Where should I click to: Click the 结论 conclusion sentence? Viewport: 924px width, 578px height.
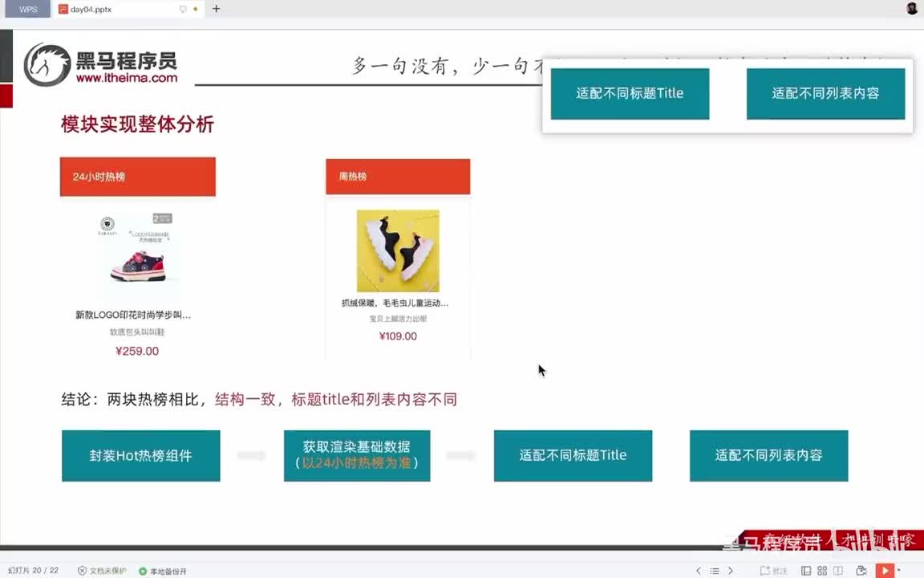point(259,399)
